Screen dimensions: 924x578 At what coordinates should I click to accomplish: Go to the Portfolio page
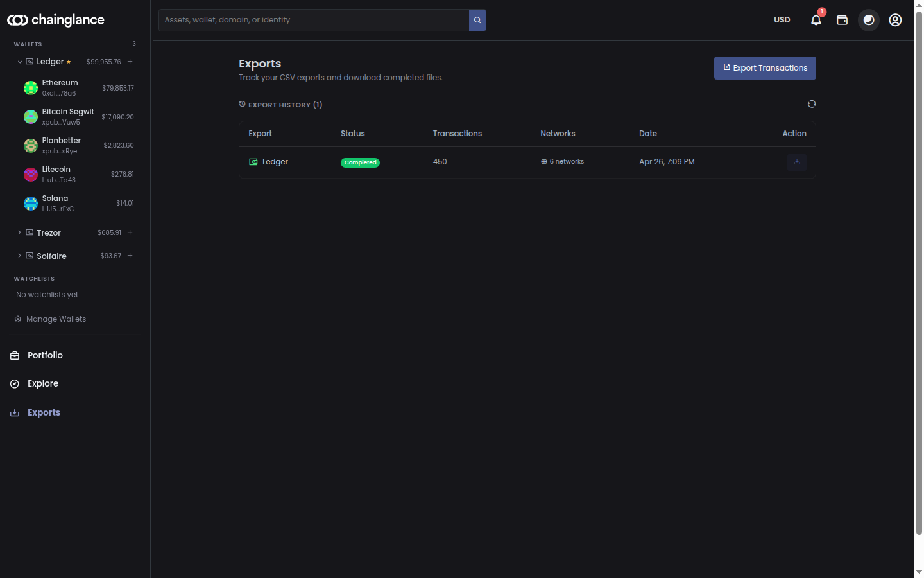(x=45, y=355)
